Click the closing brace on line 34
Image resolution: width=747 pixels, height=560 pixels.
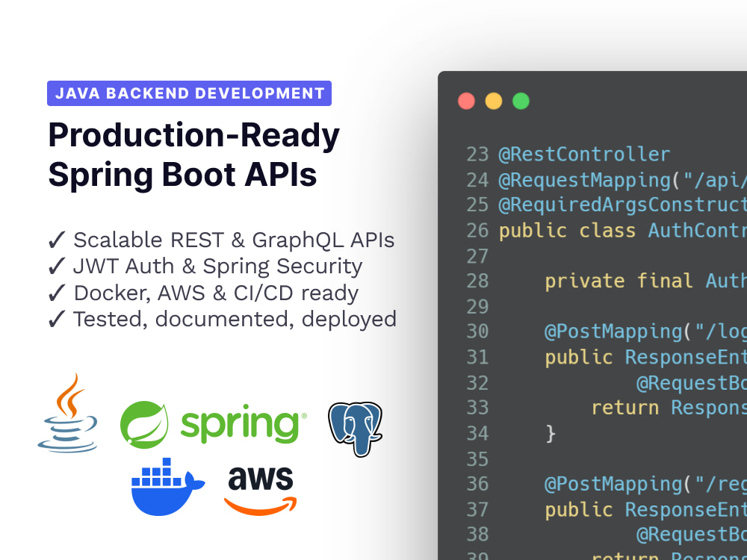[x=551, y=433]
